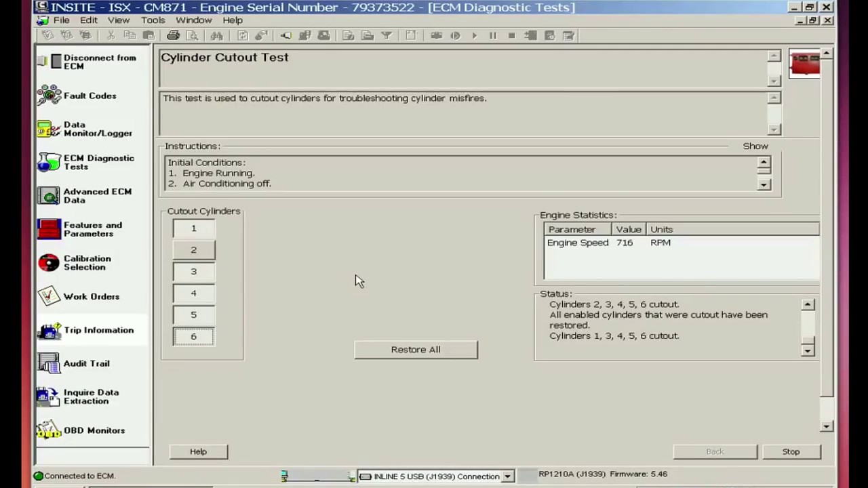Open the View menu
This screenshot has width=868, height=488.
(118, 20)
